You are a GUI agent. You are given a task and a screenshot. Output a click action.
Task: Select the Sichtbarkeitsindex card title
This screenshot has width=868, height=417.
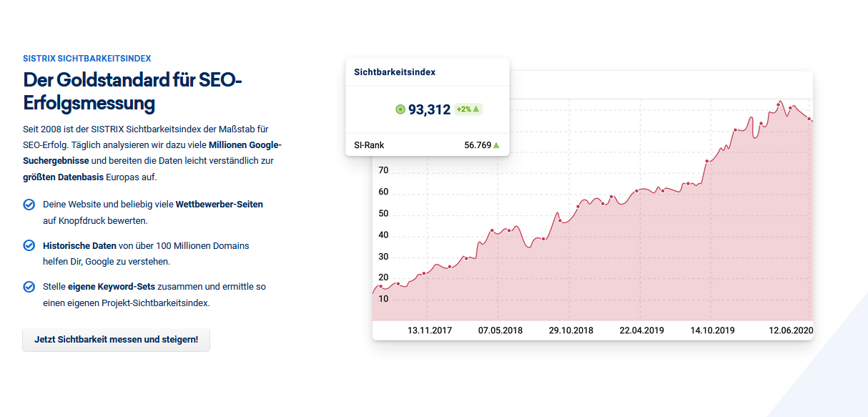(395, 72)
